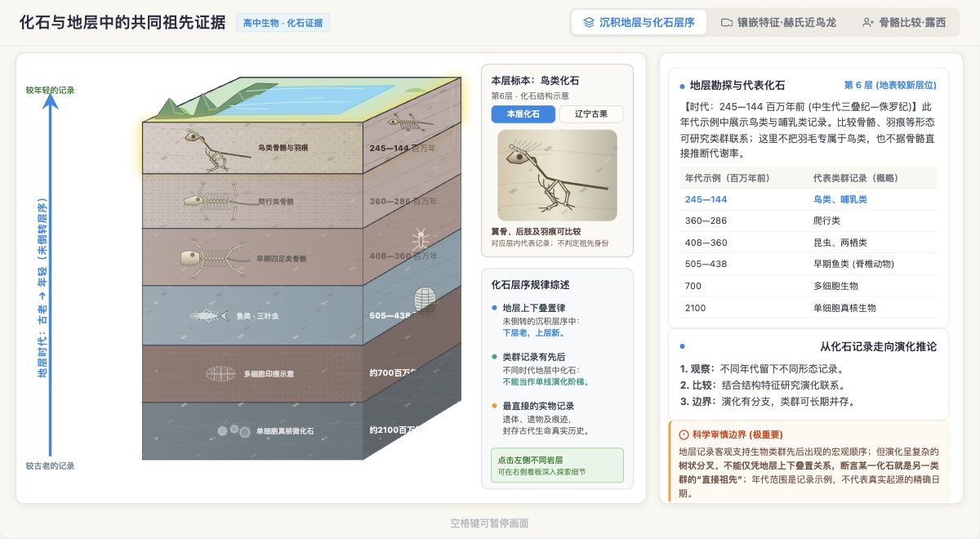Click the 化石层序规律综述 heading
This screenshot has width=980, height=539.
pos(530,284)
